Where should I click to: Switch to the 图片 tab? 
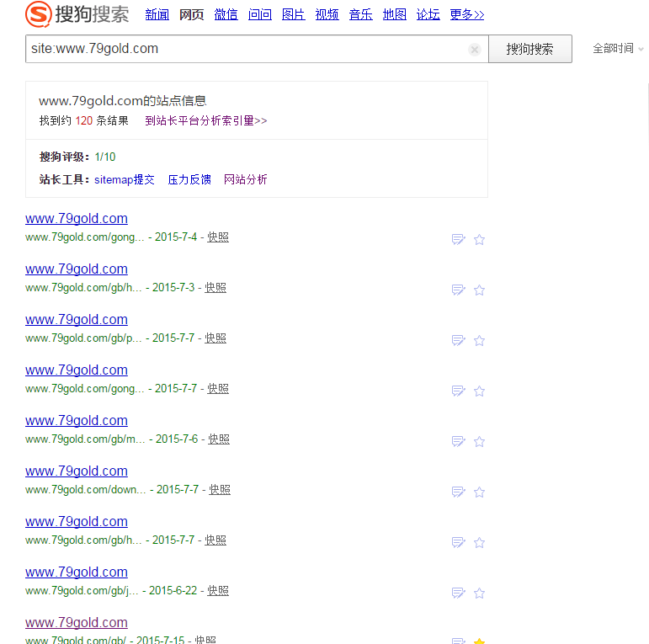(293, 14)
